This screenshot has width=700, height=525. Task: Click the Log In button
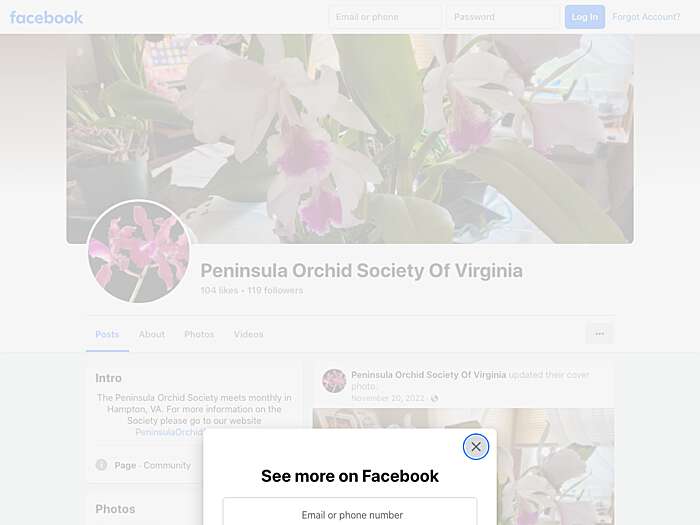[x=585, y=17]
